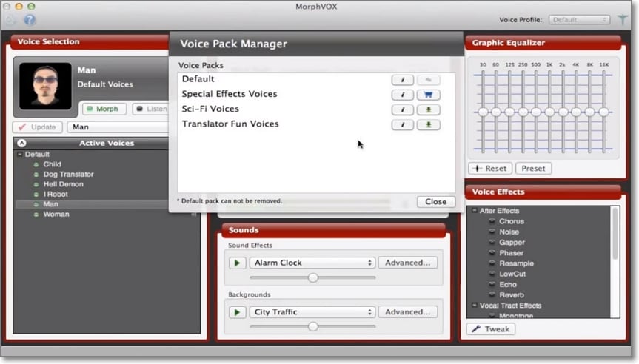
Task: Collapse the Default voices tree group
Action: tap(19, 155)
